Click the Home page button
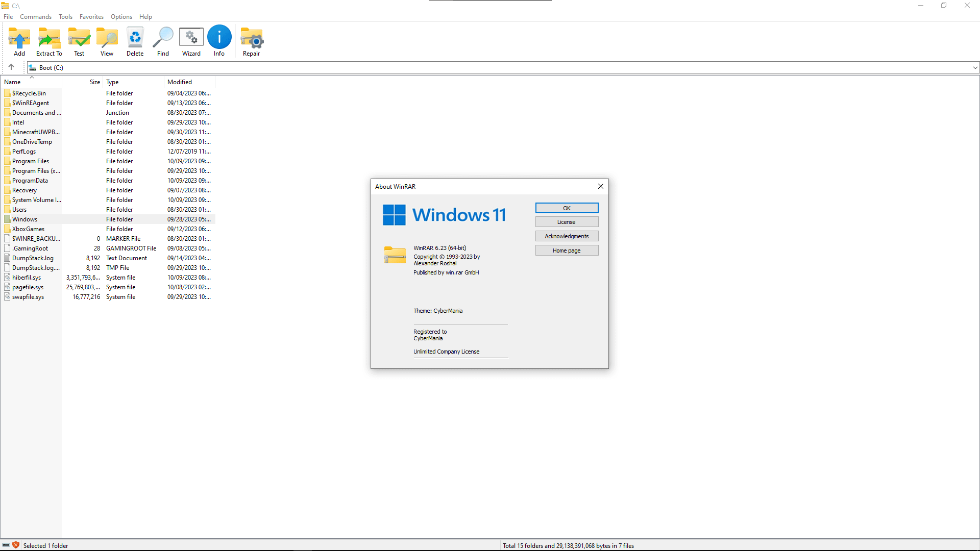Screen dimensions: 980x551 (x=567, y=251)
